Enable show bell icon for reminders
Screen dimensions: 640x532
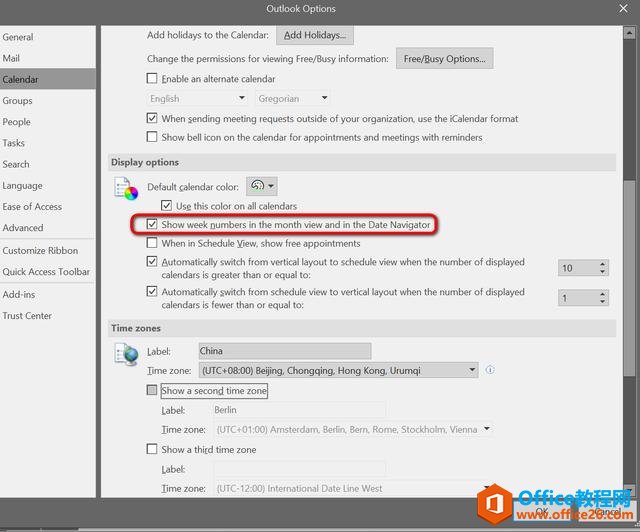click(152, 136)
